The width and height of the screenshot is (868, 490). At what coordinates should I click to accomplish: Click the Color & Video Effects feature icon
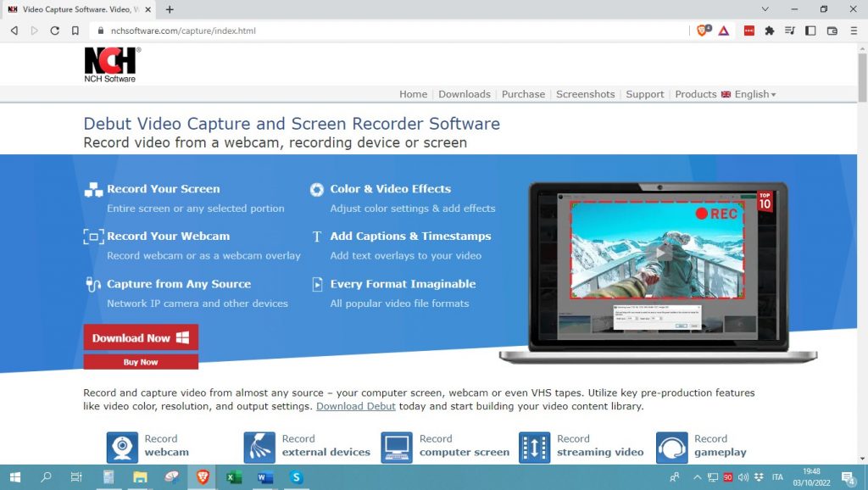coord(317,188)
